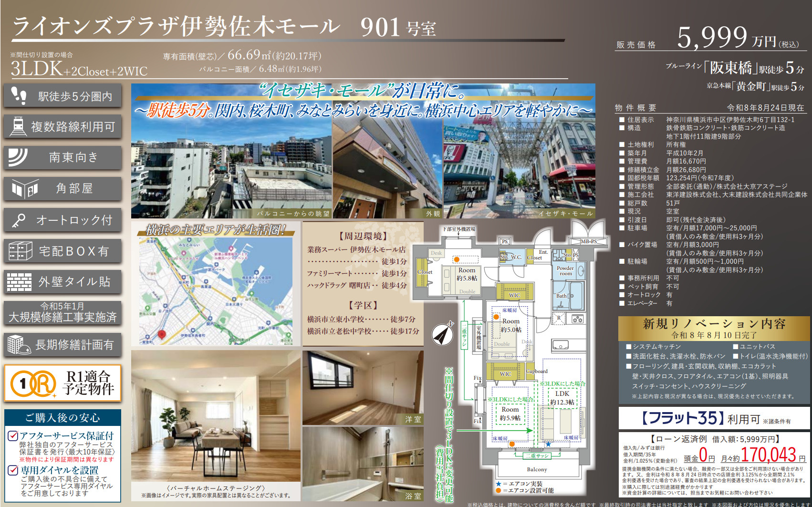Image resolution: width=812 pixels, height=507 pixels.
Task: Click the delivery box icon beside 宅配BOX有
Action: pos(21,251)
